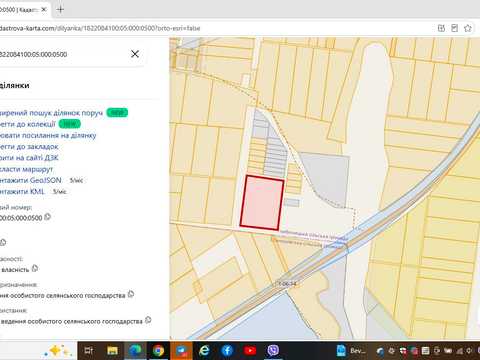Image resolution: width=480 pixels, height=360 pixels.
Task: Download the parcel as GeoJSON
Action: point(31,180)
